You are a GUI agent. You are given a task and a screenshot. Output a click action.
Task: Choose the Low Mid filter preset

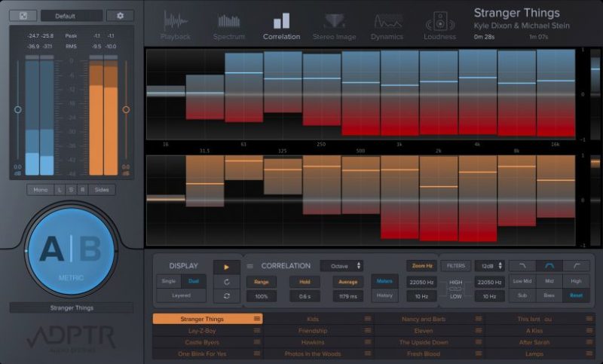tap(522, 281)
